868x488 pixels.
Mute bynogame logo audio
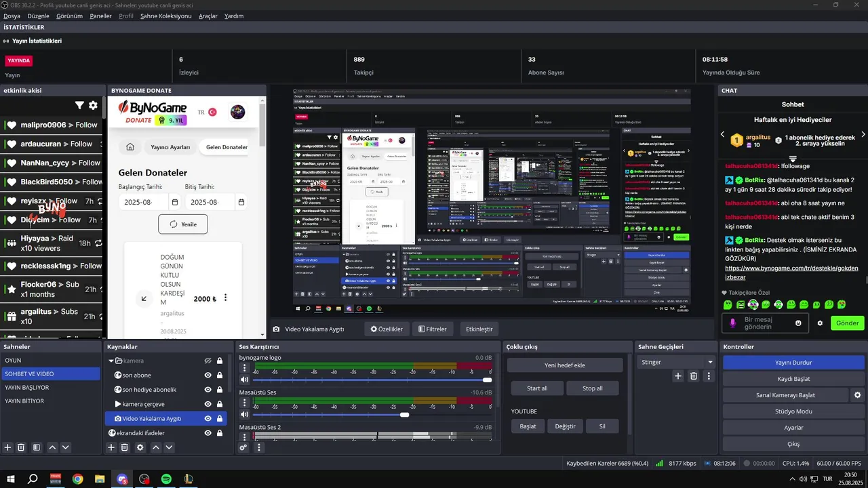[x=244, y=380]
